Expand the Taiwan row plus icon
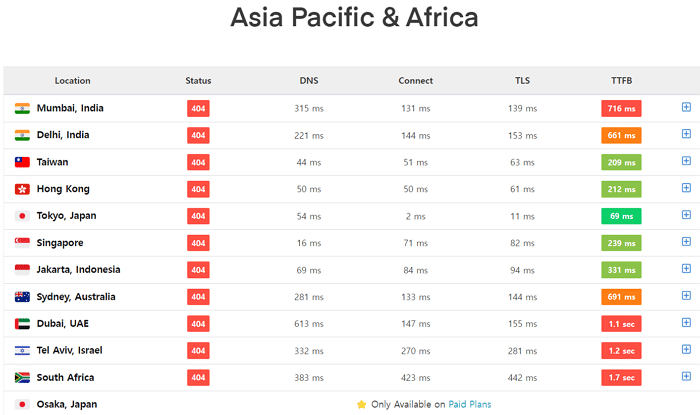This screenshot has width=700, height=415. pos(686,161)
